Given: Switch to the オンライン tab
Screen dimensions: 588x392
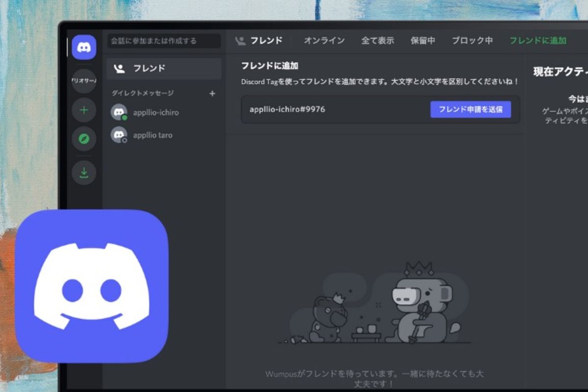Looking at the screenshot, I should click(x=324, y=41).
